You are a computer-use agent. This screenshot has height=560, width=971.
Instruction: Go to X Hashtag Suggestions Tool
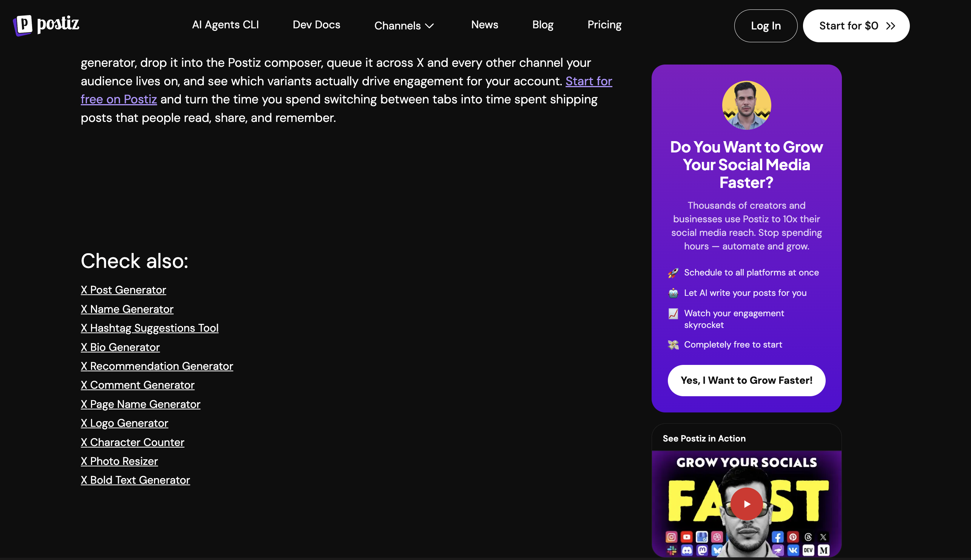150,328
